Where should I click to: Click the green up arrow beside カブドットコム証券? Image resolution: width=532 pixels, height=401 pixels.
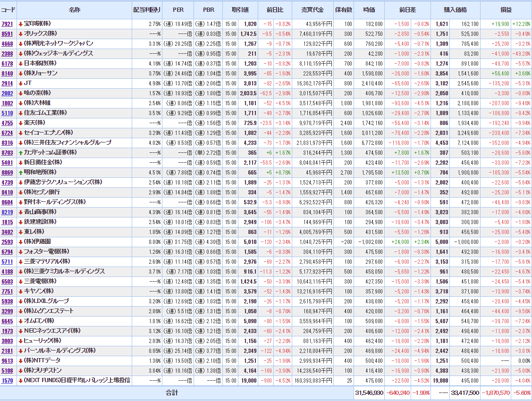(x=20, y=152)
